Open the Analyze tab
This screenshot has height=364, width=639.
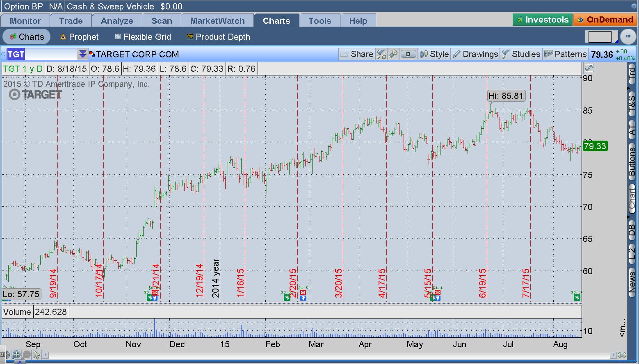point(117,20)
